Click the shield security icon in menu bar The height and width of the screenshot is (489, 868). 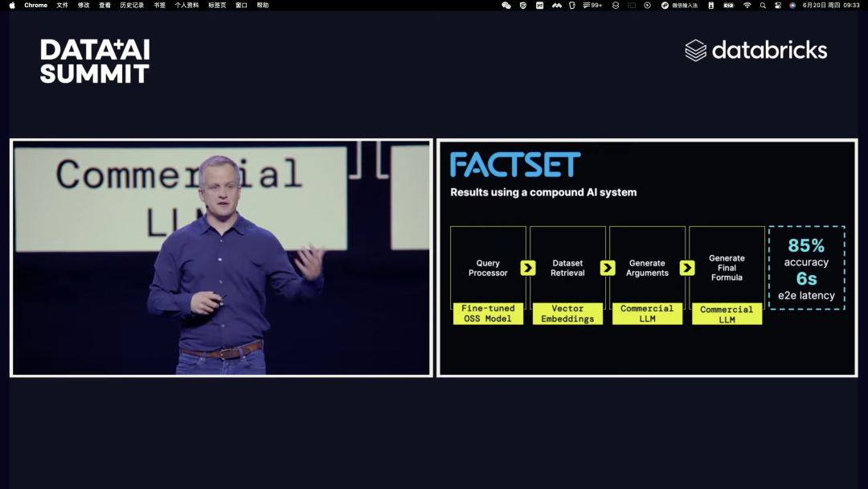523,5
